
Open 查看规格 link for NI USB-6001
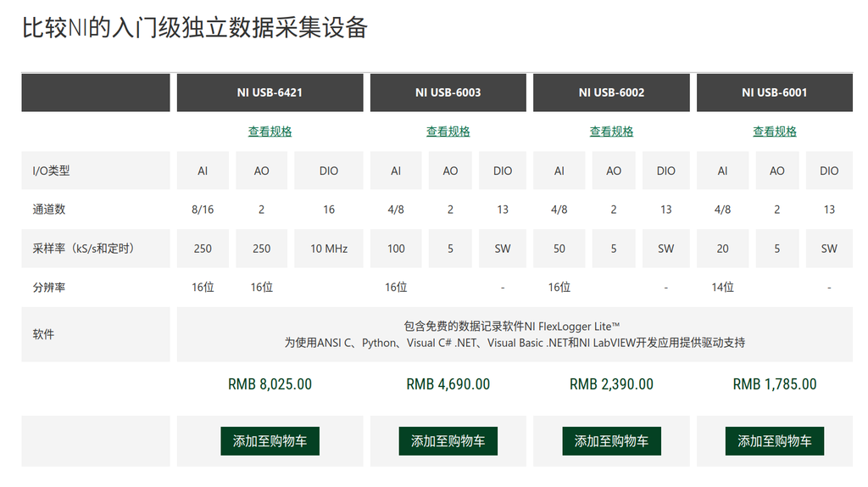[775, 132]
